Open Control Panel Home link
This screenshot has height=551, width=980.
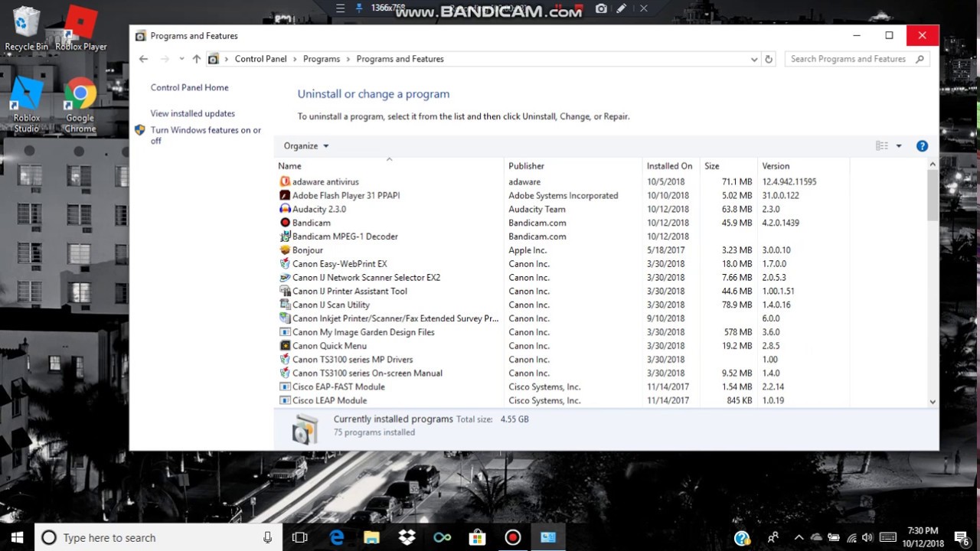click(x=189, y=88)
